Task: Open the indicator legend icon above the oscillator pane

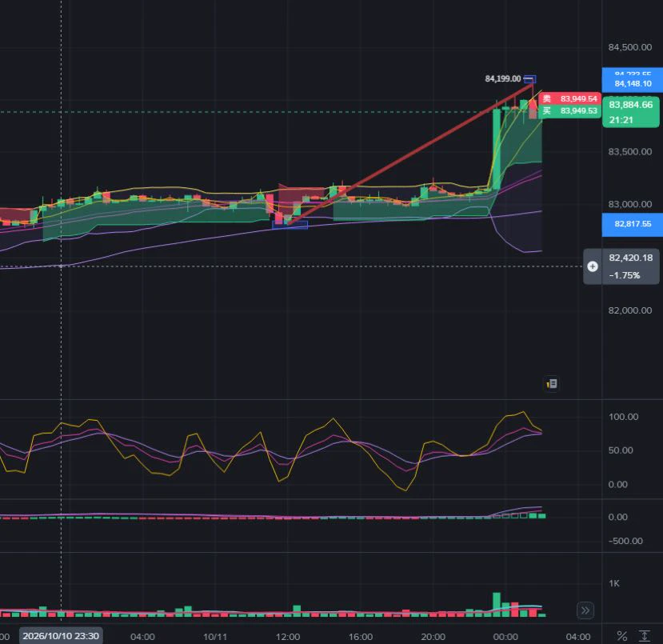Action: point(551,383)
